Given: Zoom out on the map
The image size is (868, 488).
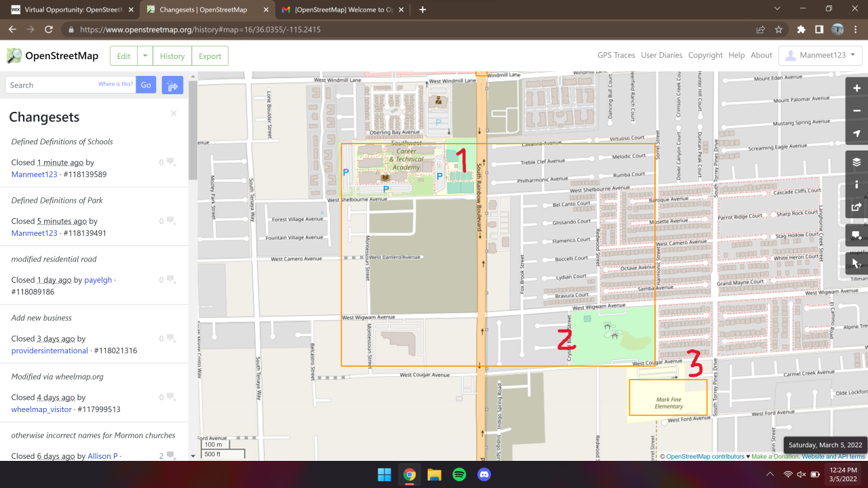Looking at the screenshot, I should click(x=856, y=110).
